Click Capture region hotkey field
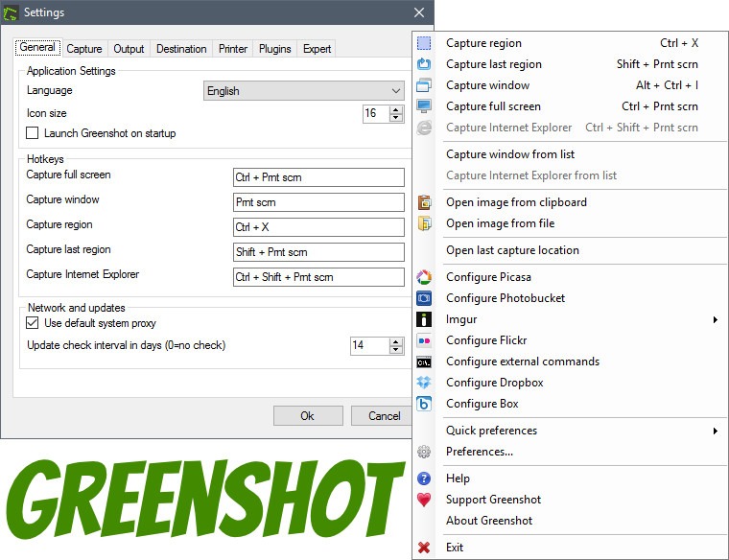This screenshot has width=729, height=560. (318, 227)
